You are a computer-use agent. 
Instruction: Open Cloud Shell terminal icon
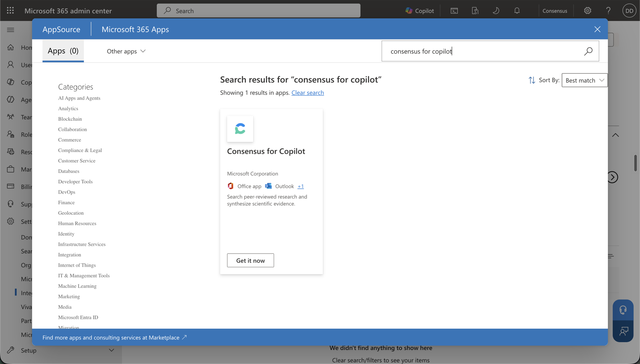point(454,11)
